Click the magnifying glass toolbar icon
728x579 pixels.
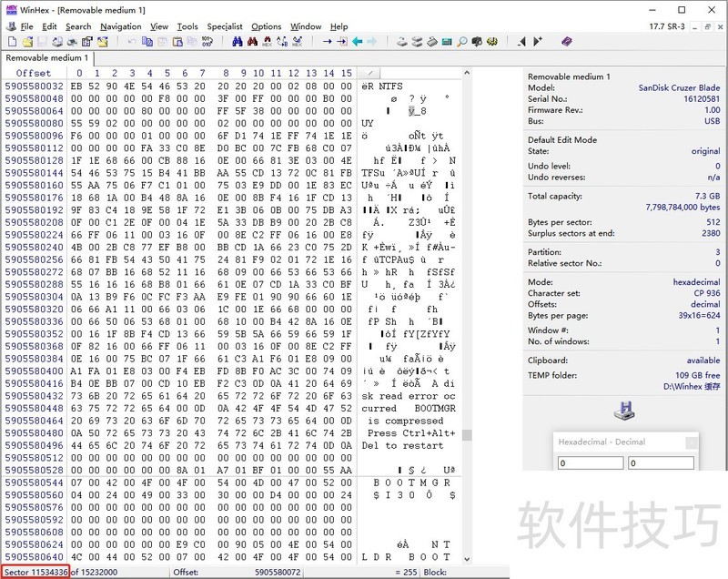[463, 42]
